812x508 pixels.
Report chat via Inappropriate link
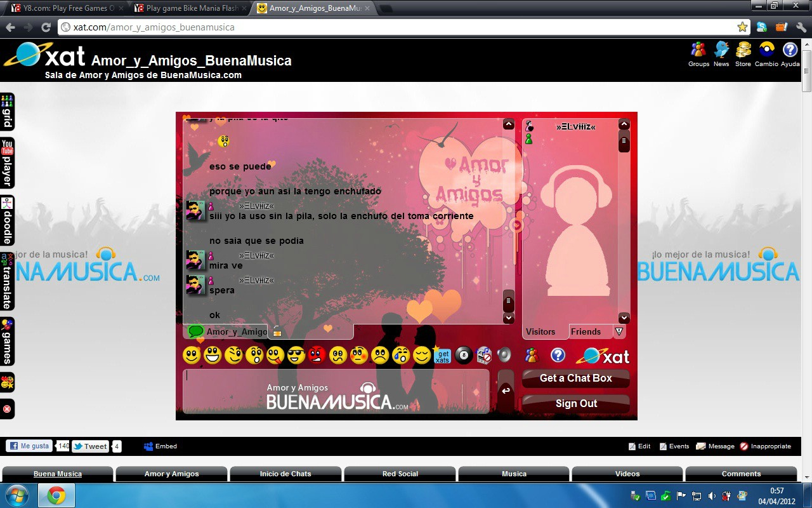point(765,446)
